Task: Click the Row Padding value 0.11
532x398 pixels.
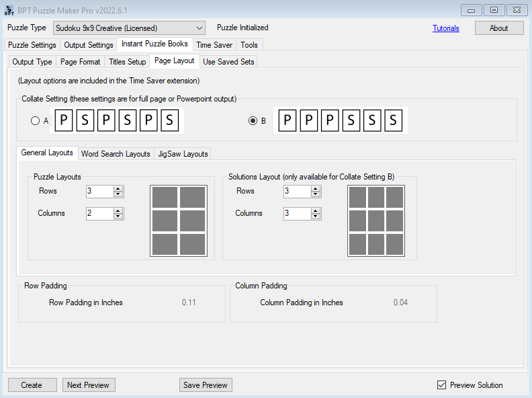Action: tap(189, 303)
